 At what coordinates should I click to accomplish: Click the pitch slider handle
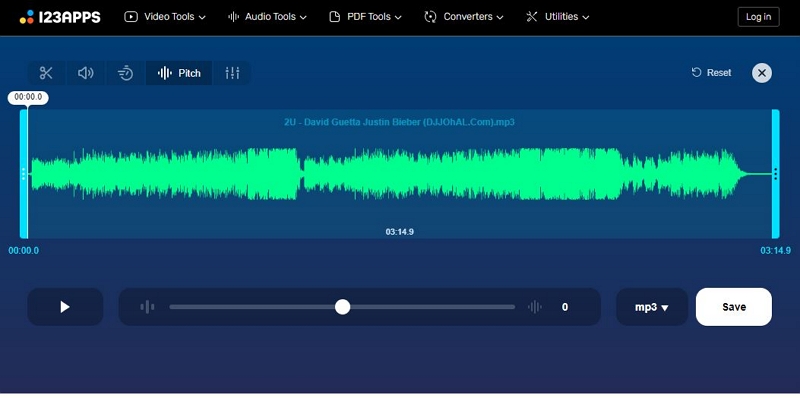[342, 307]
